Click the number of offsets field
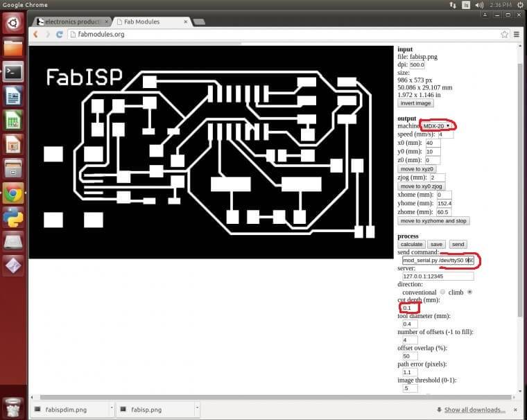The image size is (527, 420). point(410,340)
